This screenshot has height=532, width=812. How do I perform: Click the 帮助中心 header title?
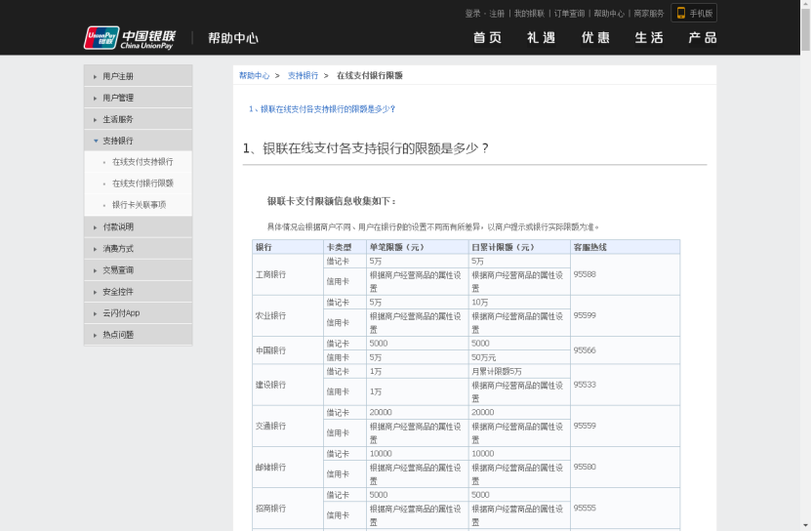(233, 38)
